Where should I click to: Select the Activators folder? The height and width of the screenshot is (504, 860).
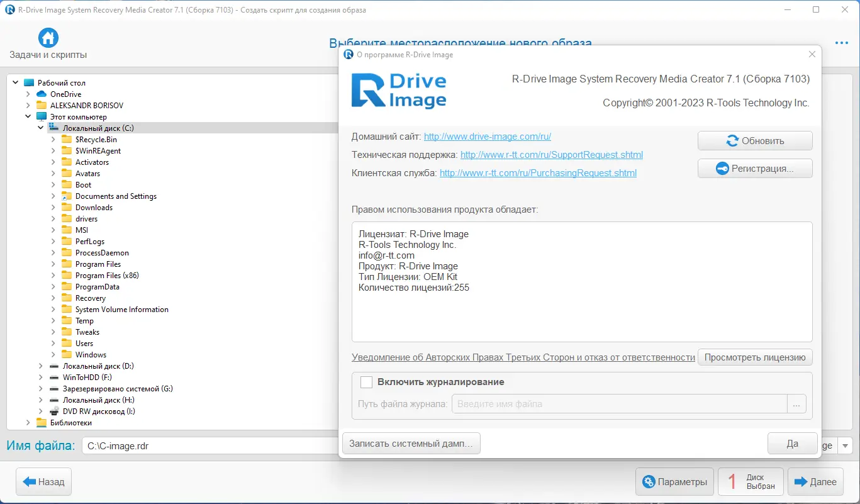(x=92, y=162)
